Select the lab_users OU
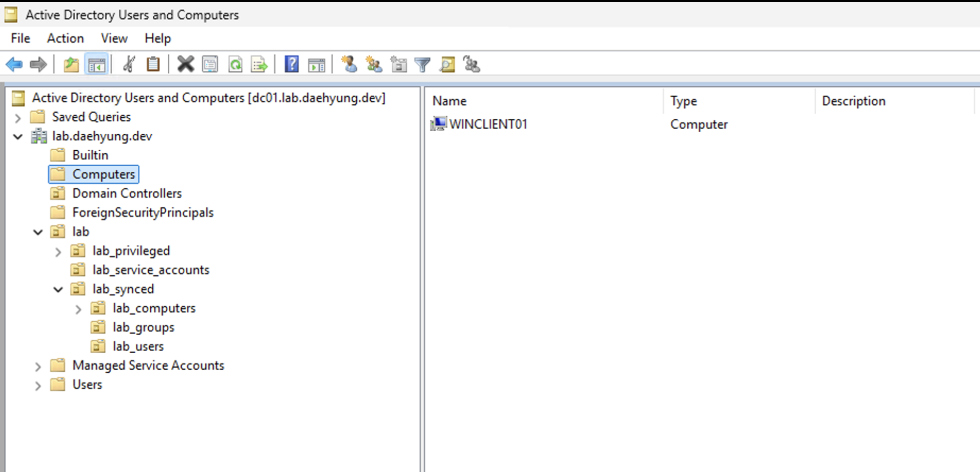The image size is (980, 472). [x=138, y=347]
